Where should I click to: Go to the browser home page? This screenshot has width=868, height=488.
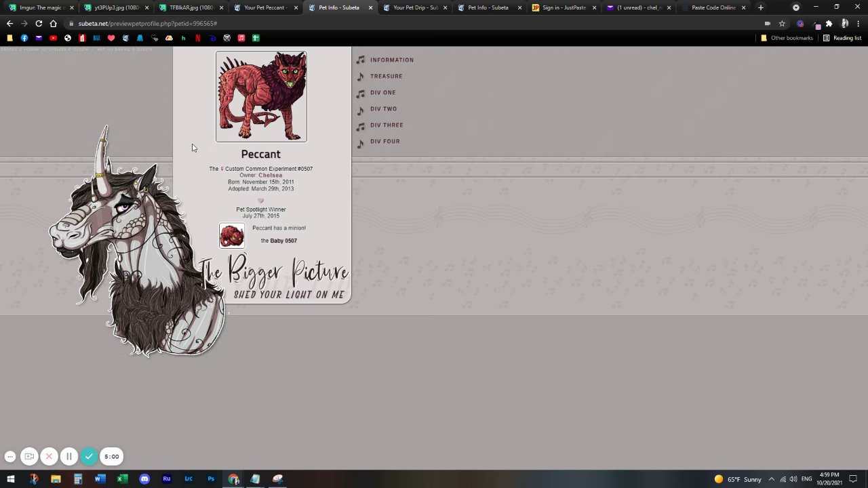click(x=53, y=24)
